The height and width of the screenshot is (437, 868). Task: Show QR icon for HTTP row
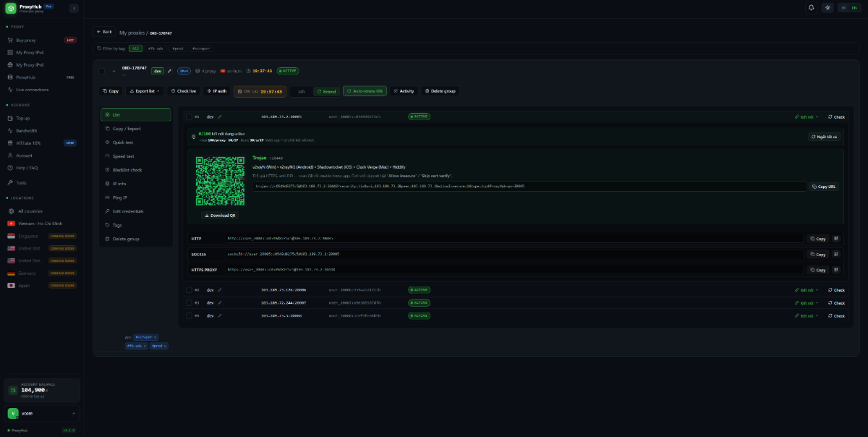pyautogui.click(x=835, y=238)
